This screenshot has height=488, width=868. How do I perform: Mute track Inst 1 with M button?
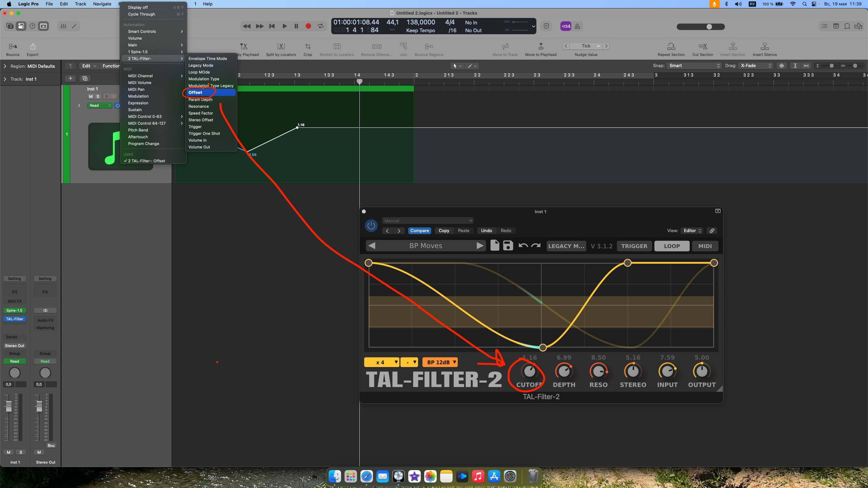(x=91, y=96)
